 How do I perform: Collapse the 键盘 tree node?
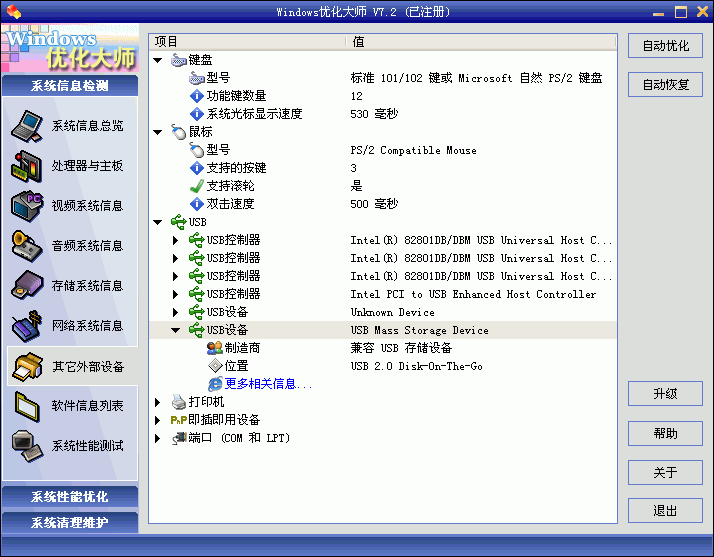click(x=158, y=60)
